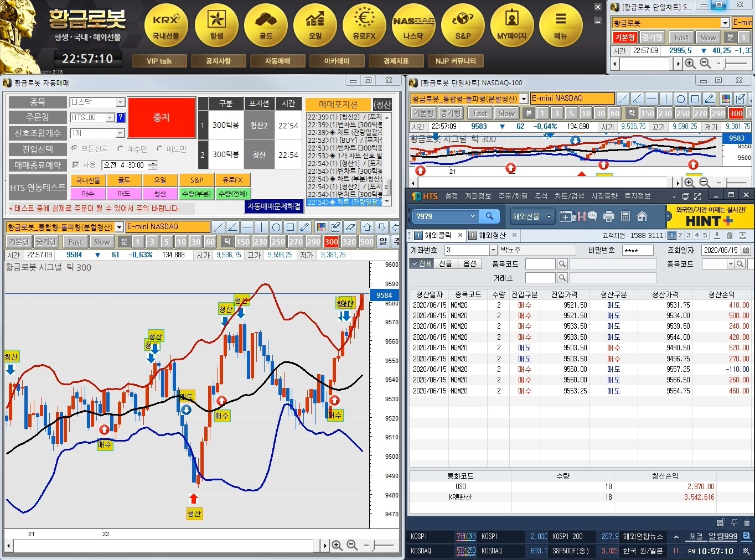The width and height of the screenshot is (755, 560).
Task: Open the 유로FX gold button
Action: pos(364,25)
